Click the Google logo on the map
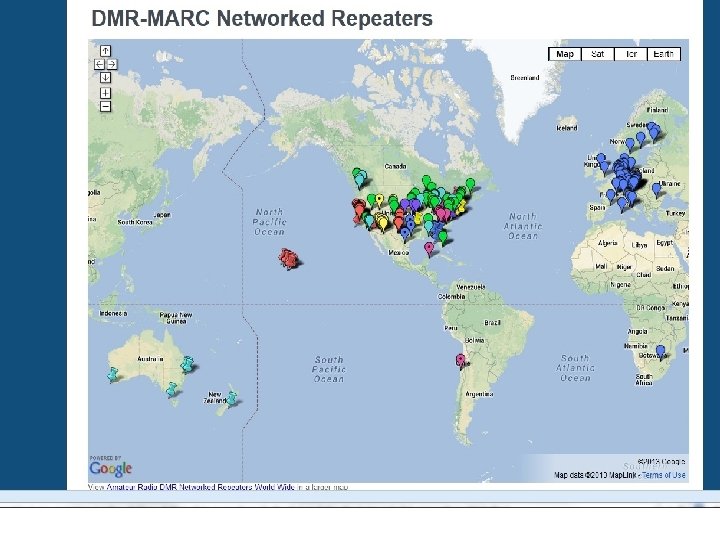The width and height of the screenshot is (720, 540). point(111,468)
